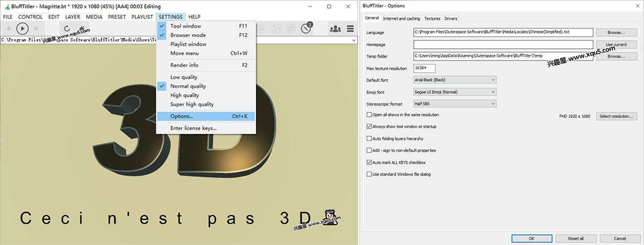Select Normal quality option
This screenshot has height=245, width=644.
point(207,86)
